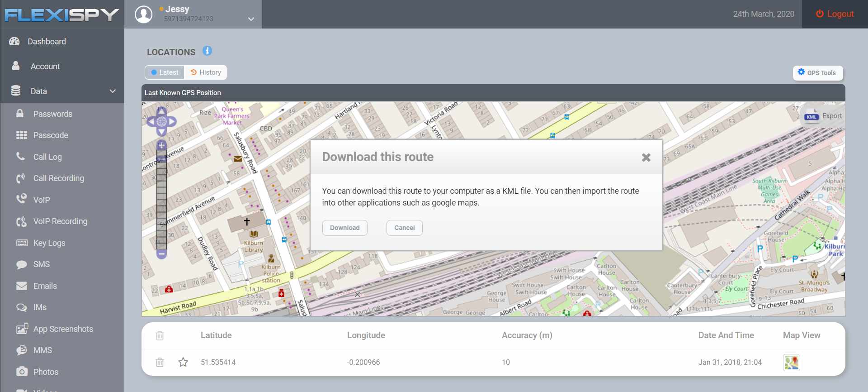868x392 pixels.
Task: Click the table header trash icon
Action: (160, 335)
